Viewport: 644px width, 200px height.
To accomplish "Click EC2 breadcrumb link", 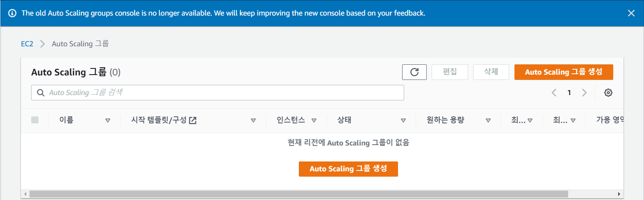I will click(27, 44).
